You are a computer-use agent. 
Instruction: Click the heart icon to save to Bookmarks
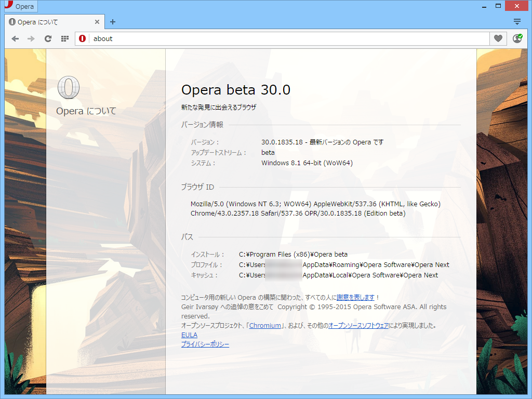coord(498,38)
